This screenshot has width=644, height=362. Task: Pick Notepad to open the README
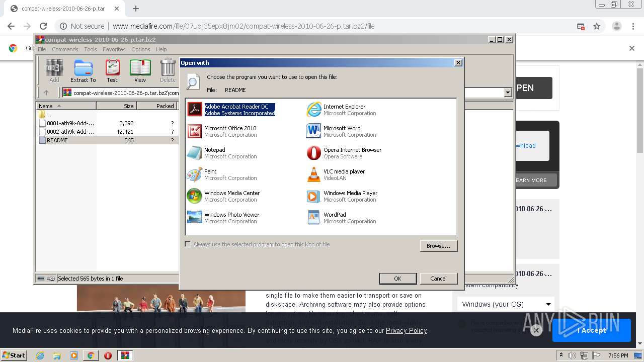click(222, 153)
